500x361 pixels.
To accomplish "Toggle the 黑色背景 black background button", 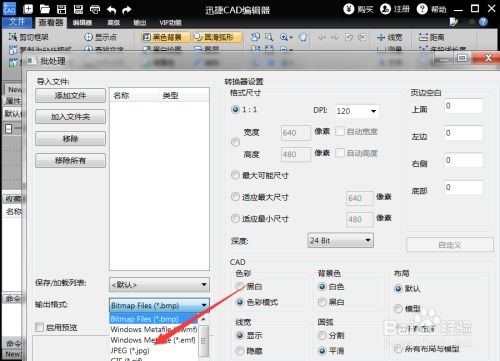I will (x=166, y=37).
